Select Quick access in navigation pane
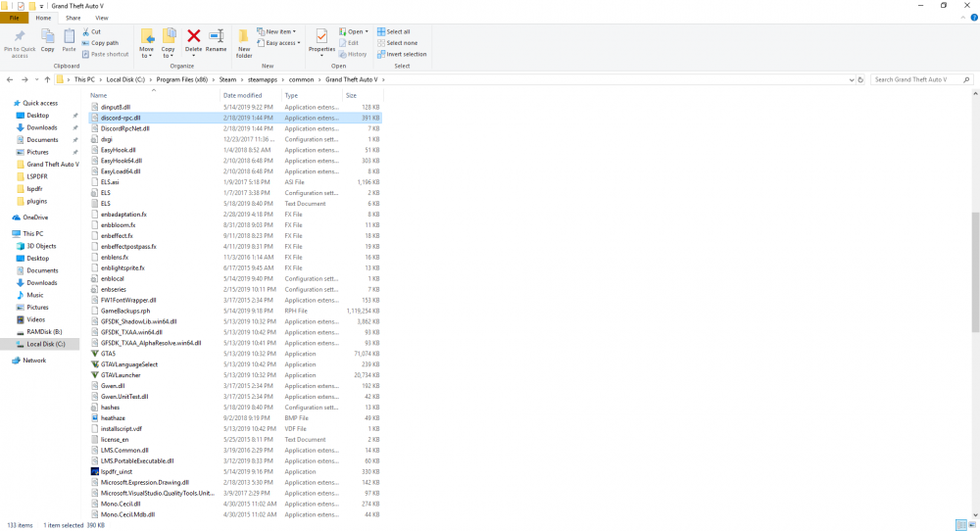 (x=40, y=103)
